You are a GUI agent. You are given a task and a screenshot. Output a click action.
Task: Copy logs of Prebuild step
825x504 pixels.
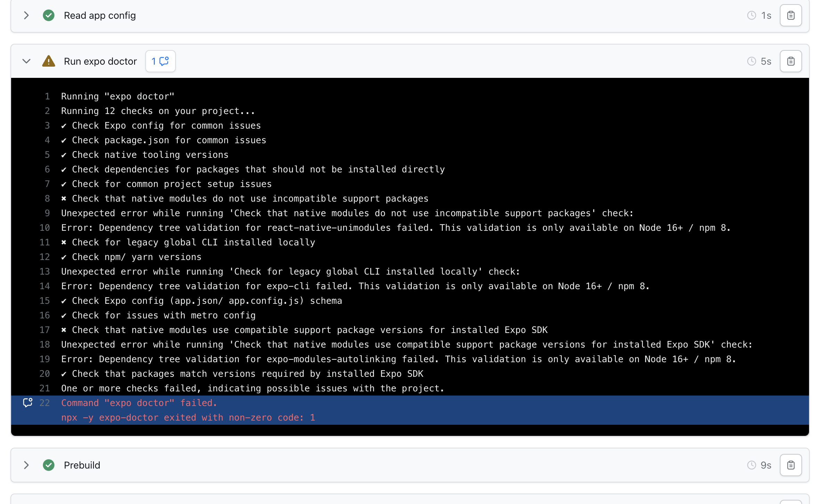(791, 465)
